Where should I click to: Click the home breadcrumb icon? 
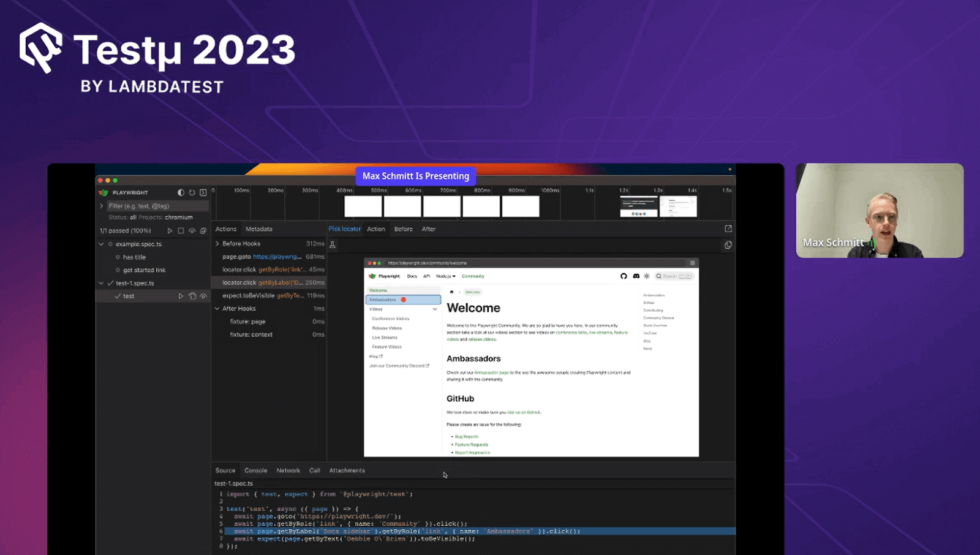(x=452, y=292)
